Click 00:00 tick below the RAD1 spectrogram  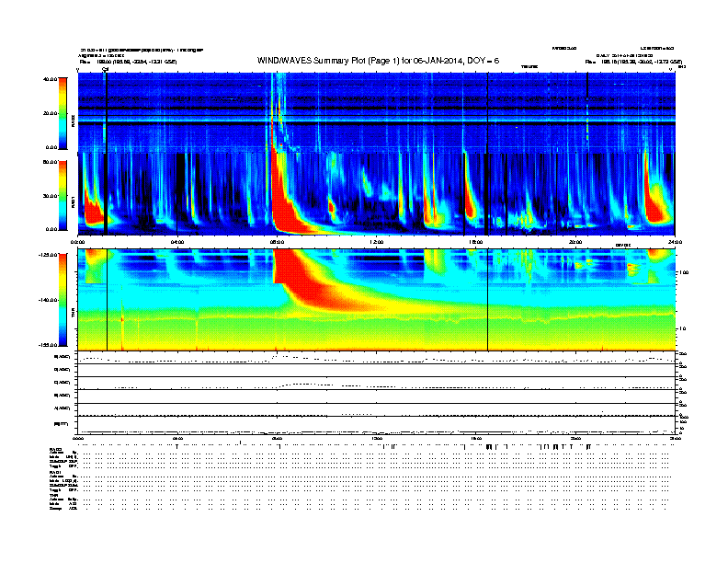point(77,242)
